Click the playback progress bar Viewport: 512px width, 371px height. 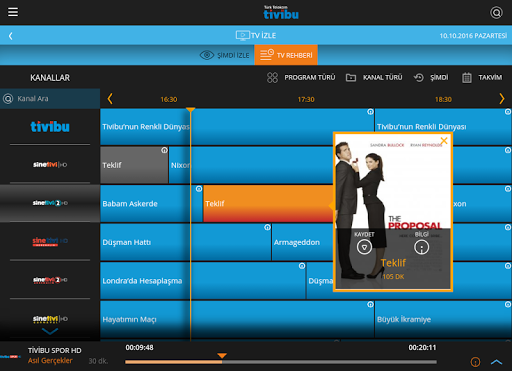point(281,362)
